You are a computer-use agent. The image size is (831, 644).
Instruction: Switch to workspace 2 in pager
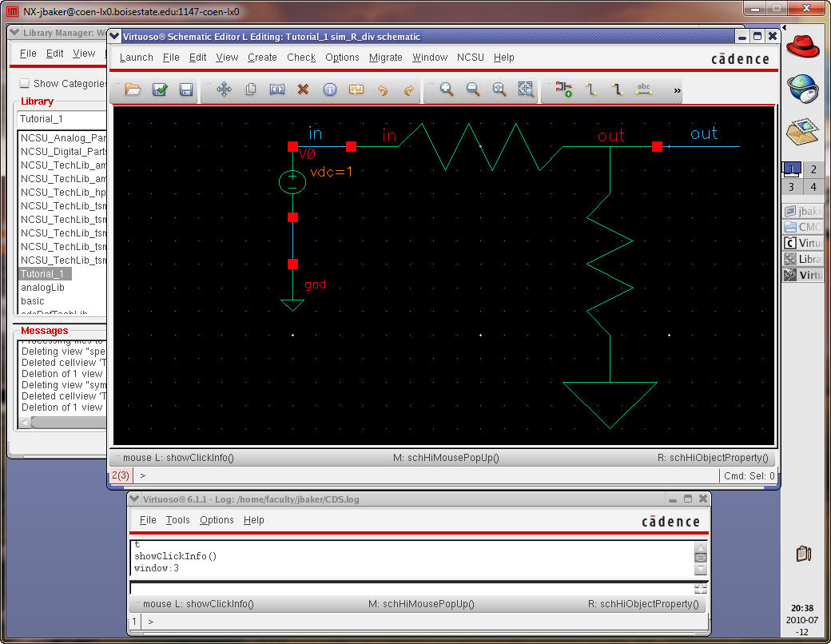point(813,169)
